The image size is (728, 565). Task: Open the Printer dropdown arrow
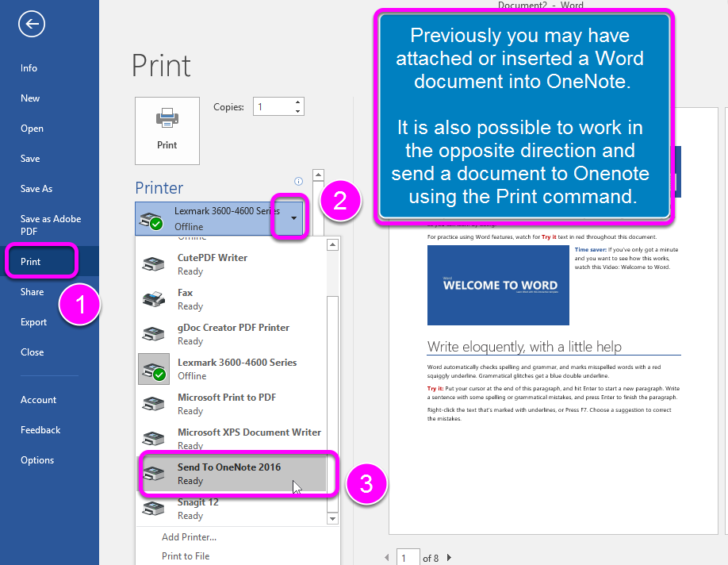coord(293,218)
